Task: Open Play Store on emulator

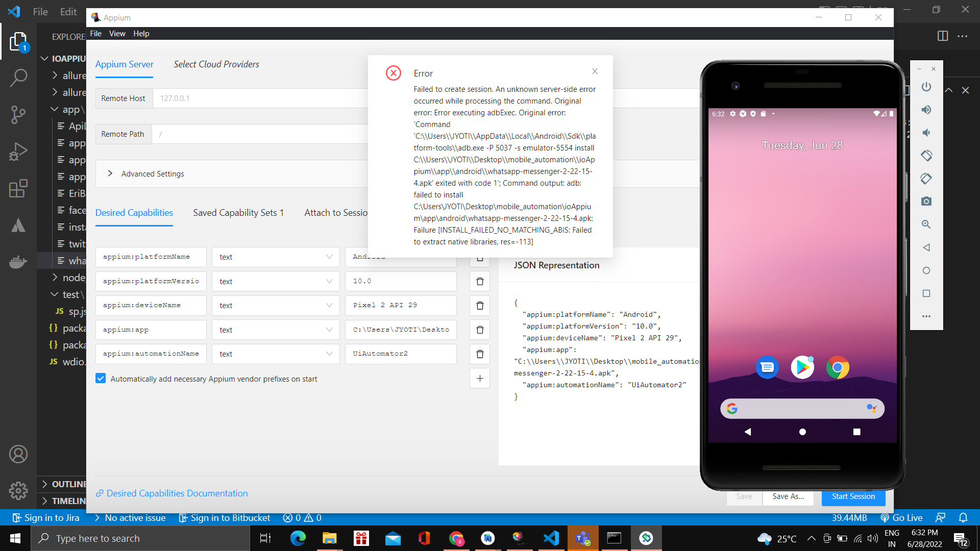Action: click(x=802, y=367)
